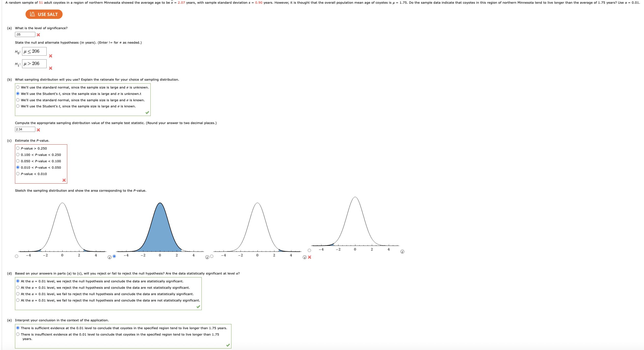
Task: Select Student's t, sigma unknown option
Action: [x=18, y=94]
